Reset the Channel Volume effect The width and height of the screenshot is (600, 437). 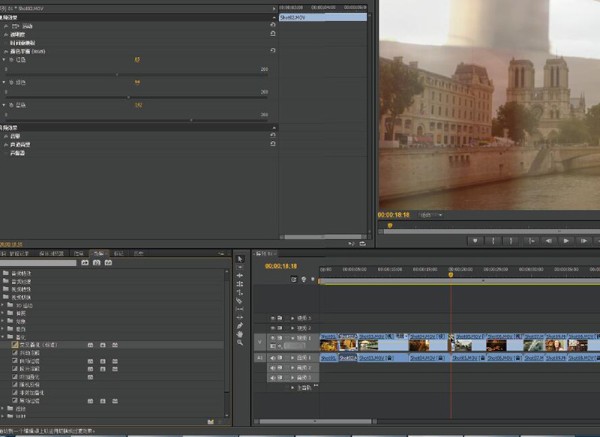pos(273,144)
